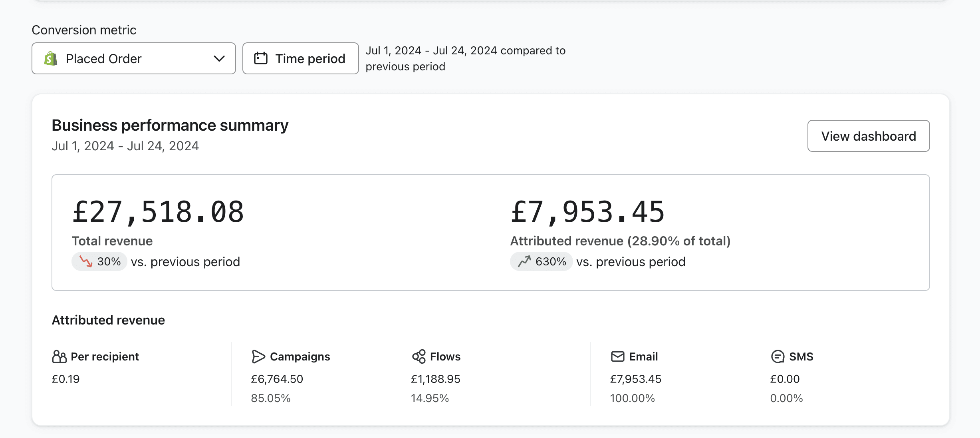Screen dimensions: 980x438
Task: Click the £7,953.45 attributed revenue figure
Action: tap(587, 212)
